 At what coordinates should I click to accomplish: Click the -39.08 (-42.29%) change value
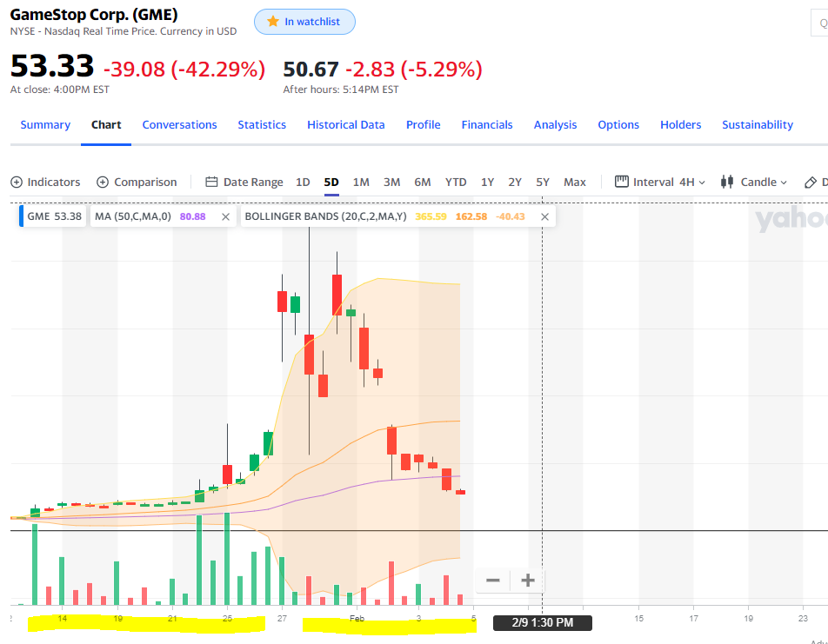click(184, 70)
